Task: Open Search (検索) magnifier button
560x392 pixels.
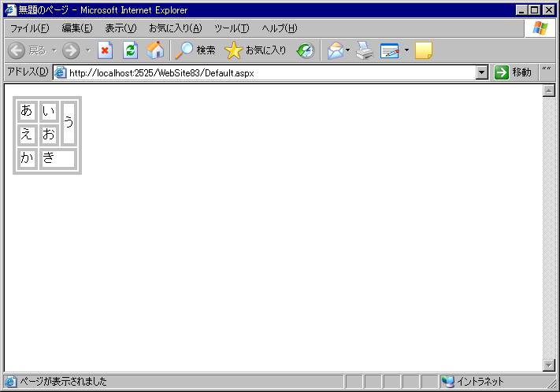Action: point(195,50)
